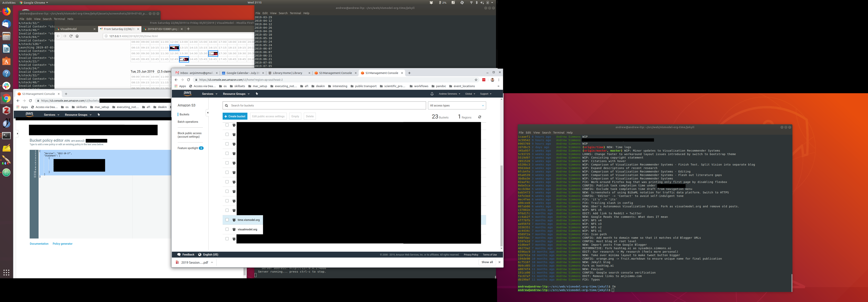Click the AWS notifications bell icon
This screenshot has height=302, width=868.
[432, 94]
